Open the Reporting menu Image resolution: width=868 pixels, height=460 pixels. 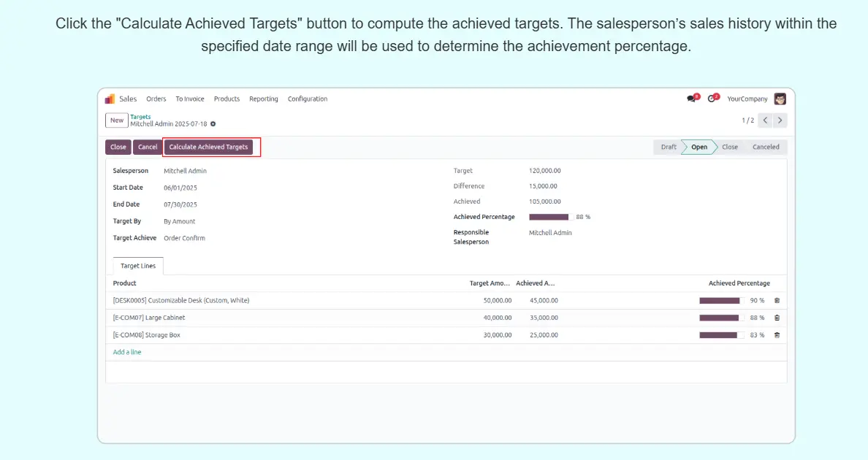pyautogui.click(x=263, y=99)
